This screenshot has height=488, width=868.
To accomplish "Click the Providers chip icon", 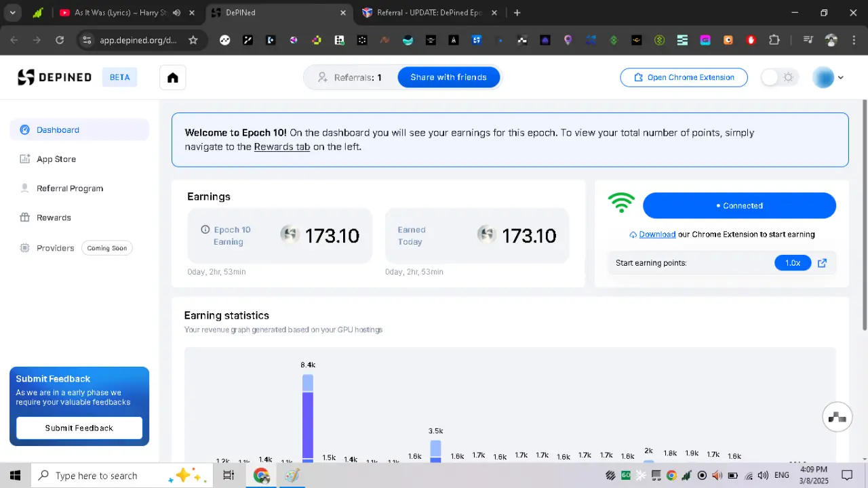I will coord(25,248).
